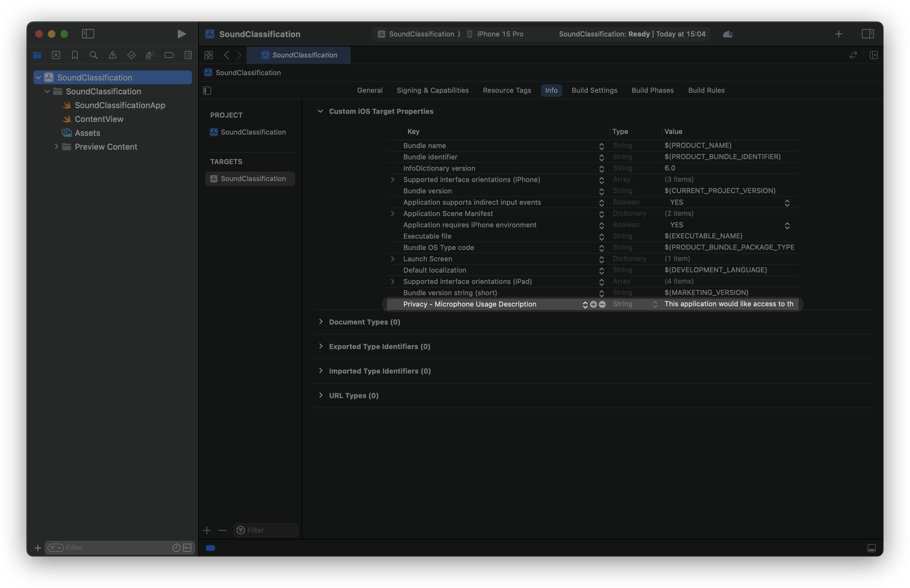Select the Signing & Capabilities tab

(432, 91)
